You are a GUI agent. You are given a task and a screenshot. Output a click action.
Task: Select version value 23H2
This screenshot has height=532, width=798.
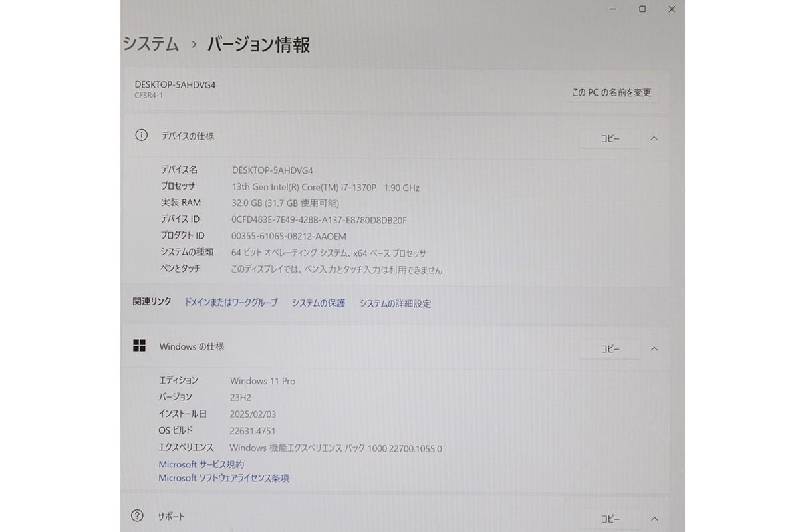point(241,397)
